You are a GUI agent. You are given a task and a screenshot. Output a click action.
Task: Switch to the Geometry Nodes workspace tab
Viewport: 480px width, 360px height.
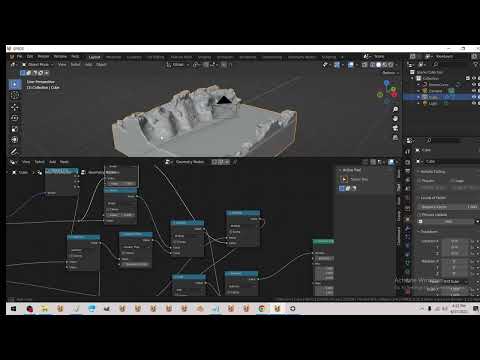(x=302, y=57)
